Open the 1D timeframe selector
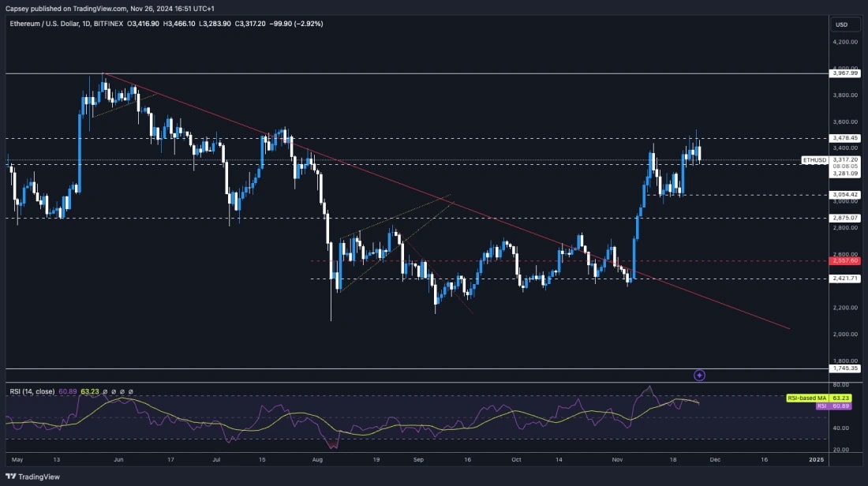This screenshot has width=868, height=486. click(88, 24)
